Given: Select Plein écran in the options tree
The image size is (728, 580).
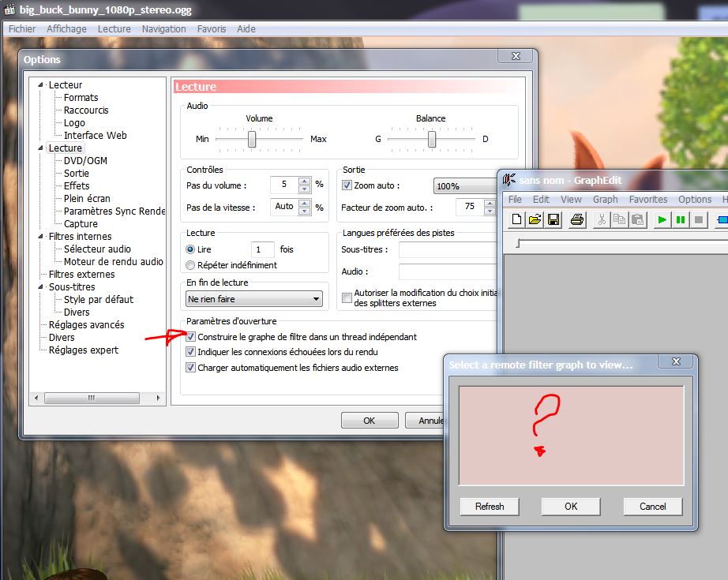Looking at the screenshot, I should 87,198.
